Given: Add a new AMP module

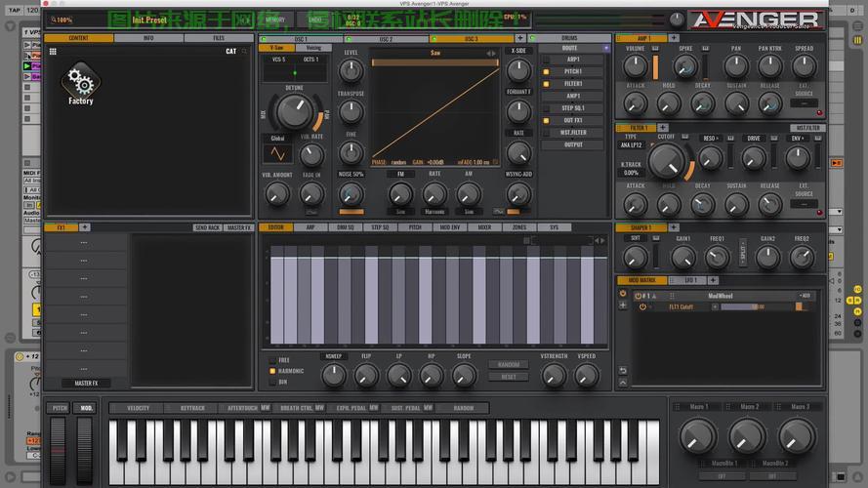Looking at the screenshot, I should (674, 38).
